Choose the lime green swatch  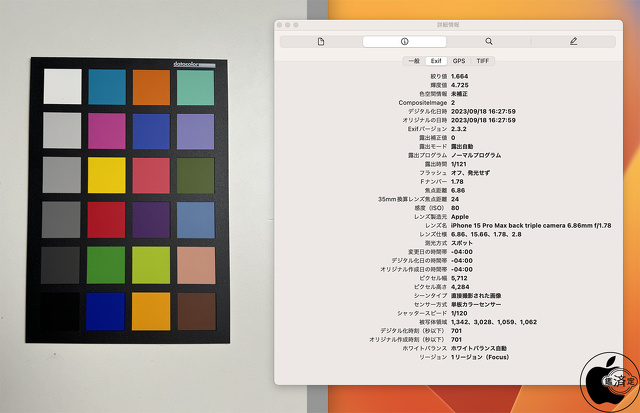pyautogui.click(x=150, y=265)
